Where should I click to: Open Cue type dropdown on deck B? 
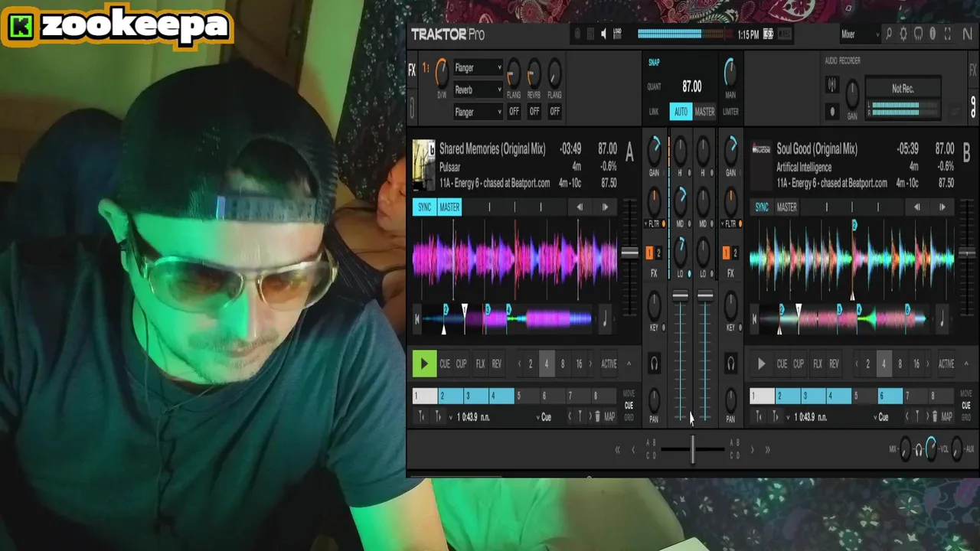pos(883,417)
